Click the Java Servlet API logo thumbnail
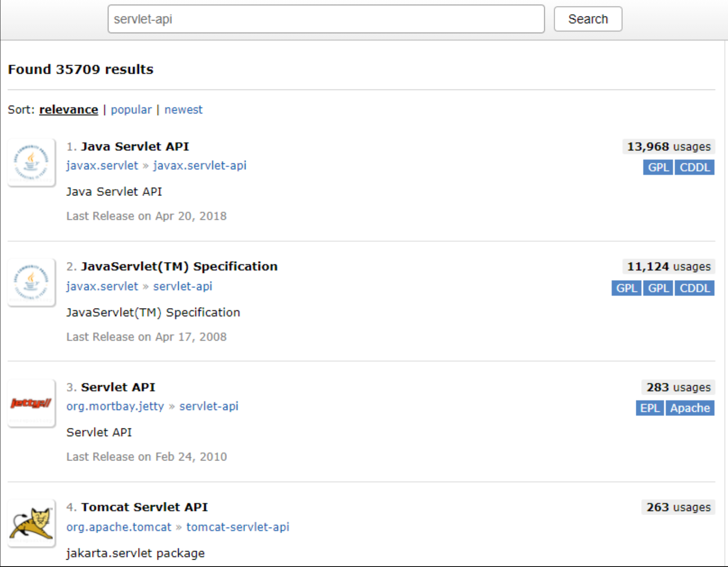 pyautogui.click(x=32, y=163)
